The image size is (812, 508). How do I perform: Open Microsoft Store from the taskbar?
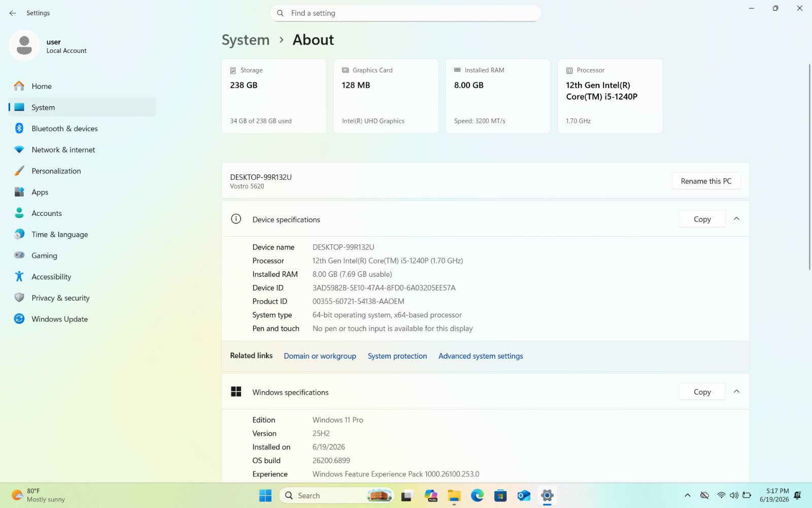coord(501,496)
